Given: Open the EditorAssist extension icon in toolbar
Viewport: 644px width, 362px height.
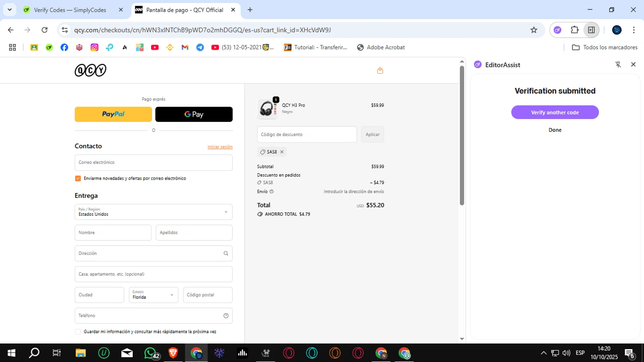Looking at the screenshot, I should pos(557,30).
